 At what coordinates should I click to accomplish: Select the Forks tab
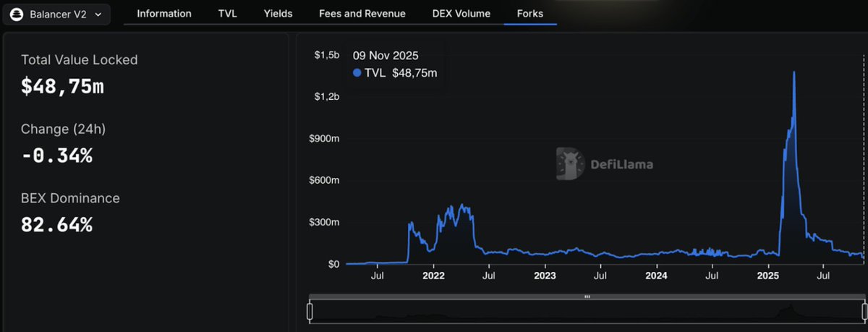pos(530,13)
